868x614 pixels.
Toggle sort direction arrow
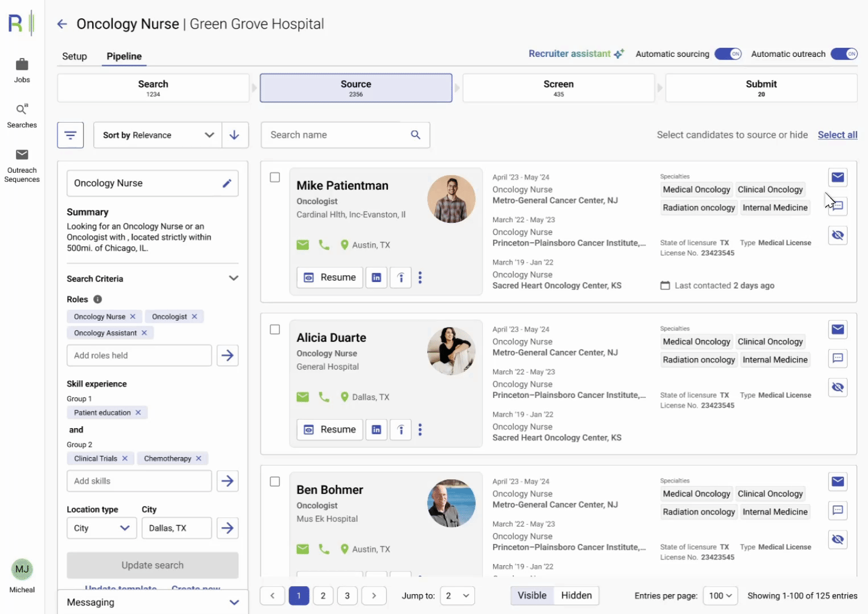point(234,135)
